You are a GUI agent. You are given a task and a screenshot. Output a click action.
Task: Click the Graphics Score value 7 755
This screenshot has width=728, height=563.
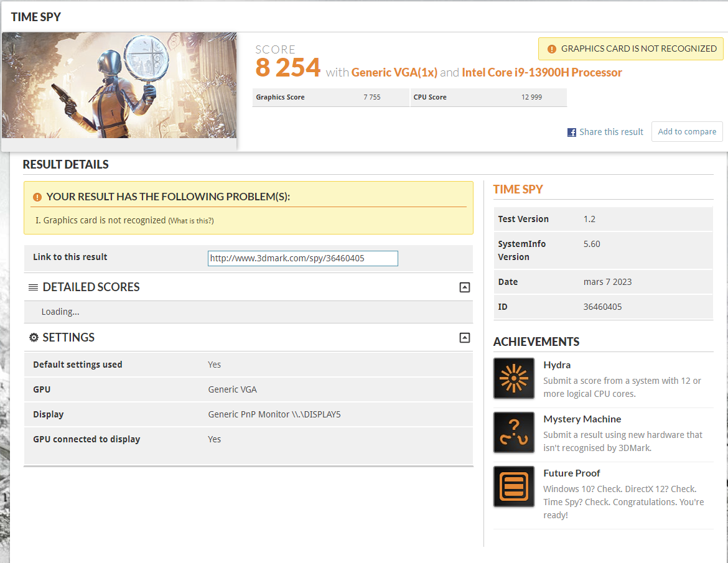pyautogui.click(x=372, y=97)
